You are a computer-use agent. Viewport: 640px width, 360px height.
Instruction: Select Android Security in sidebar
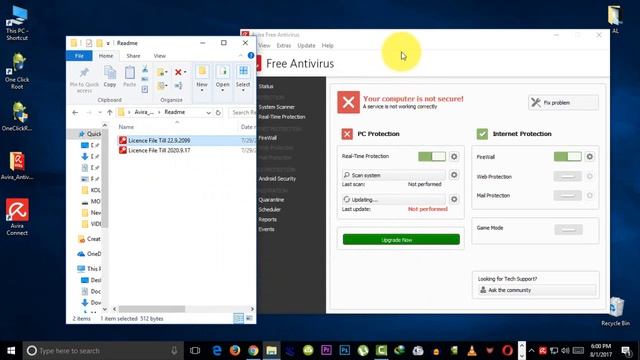point(277,179)
